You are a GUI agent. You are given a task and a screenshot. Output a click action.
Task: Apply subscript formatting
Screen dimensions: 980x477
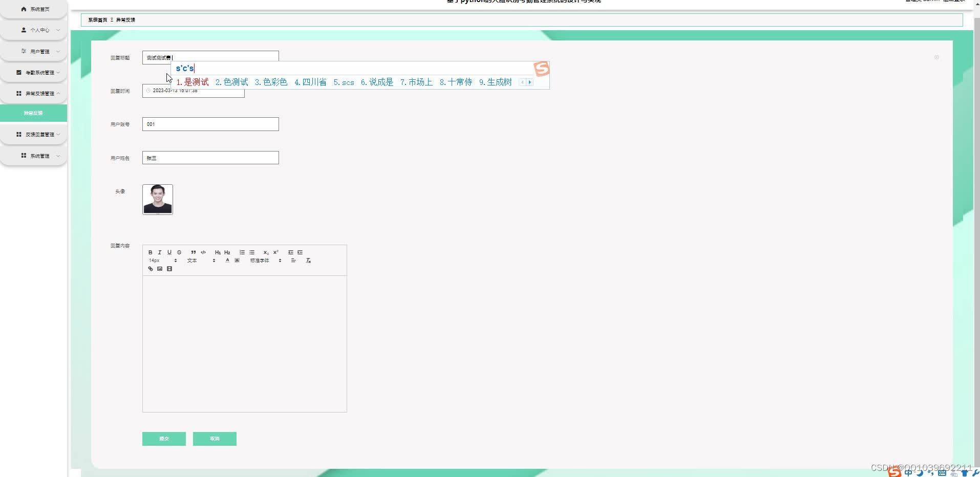tap(266, 252)
